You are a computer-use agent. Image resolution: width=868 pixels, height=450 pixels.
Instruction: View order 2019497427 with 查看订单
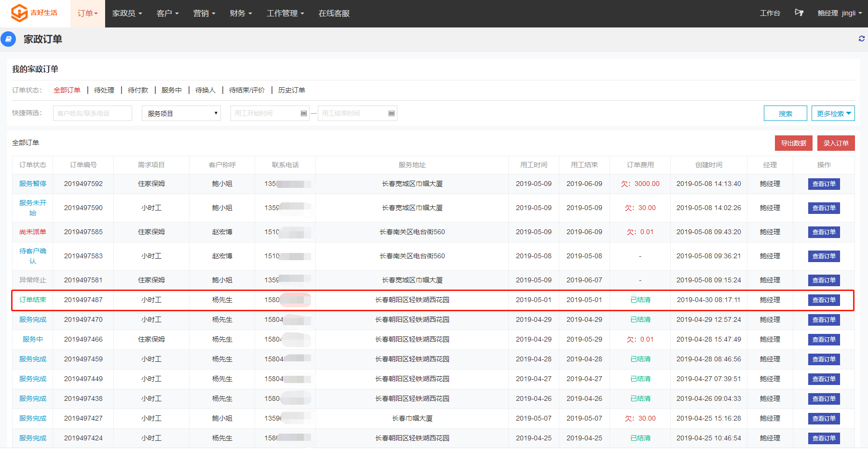point(824,419)
